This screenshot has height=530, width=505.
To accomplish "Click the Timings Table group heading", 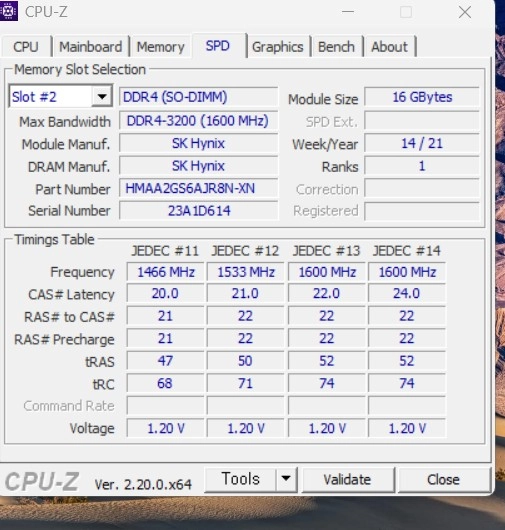I will (x=54, y=240).
